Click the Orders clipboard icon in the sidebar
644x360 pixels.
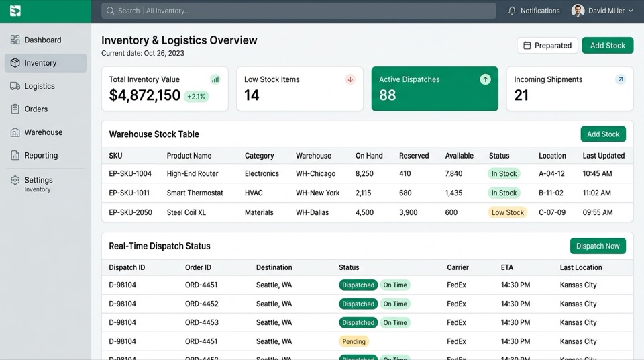coord(15,109)
